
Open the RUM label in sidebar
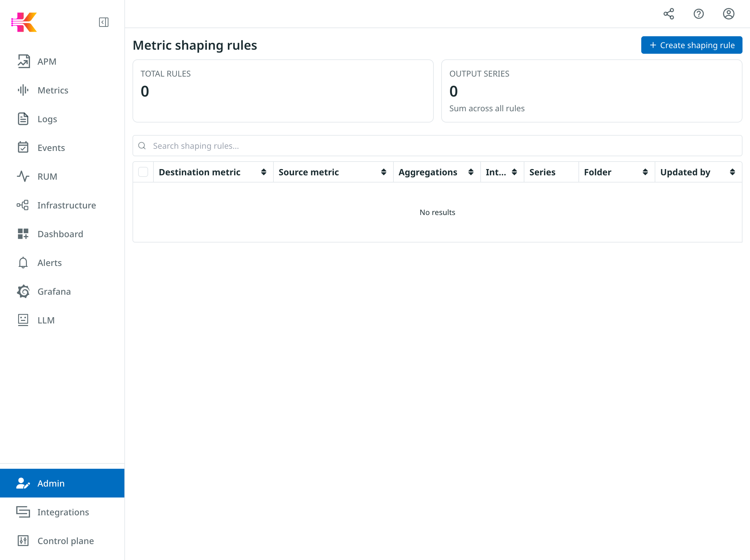tap(47, 177)
